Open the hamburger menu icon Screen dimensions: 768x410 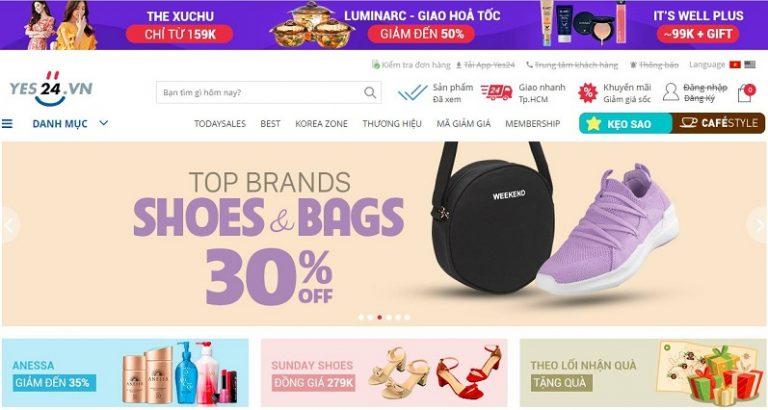[7, 123]
